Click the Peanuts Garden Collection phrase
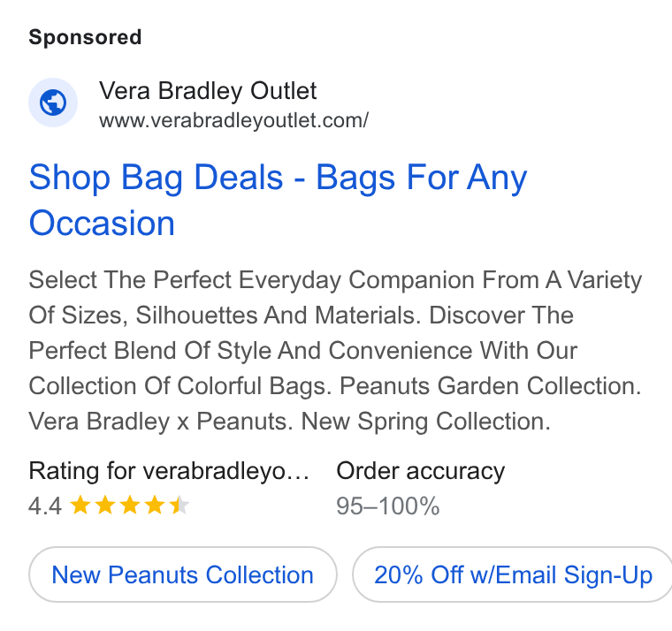This screenshot has width=672, height=631. 490,386
